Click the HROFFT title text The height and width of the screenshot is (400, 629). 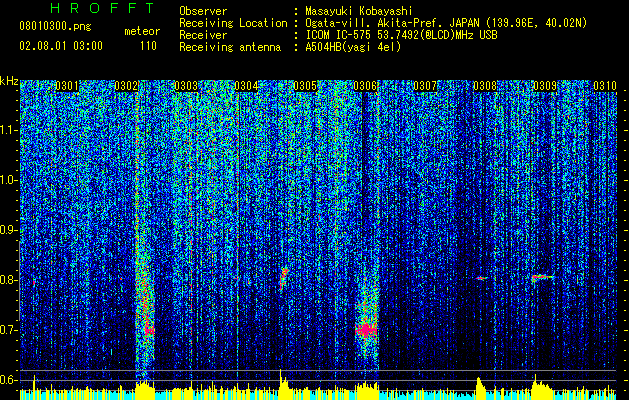coord(103,8)
